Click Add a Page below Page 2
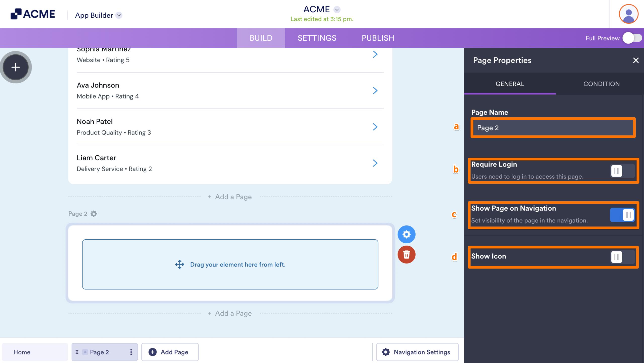Viewport: 644px width, 363px height. pos(230,313)
